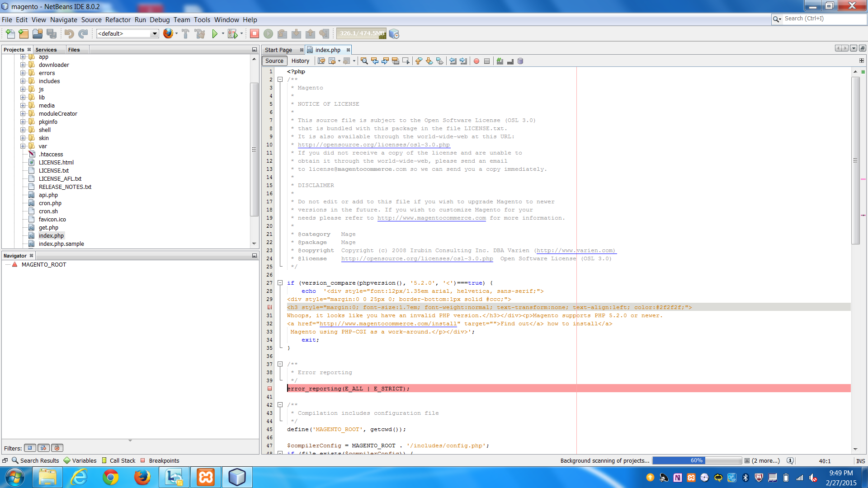Toggle the line 30 gutter marker

tap(270, 307)
